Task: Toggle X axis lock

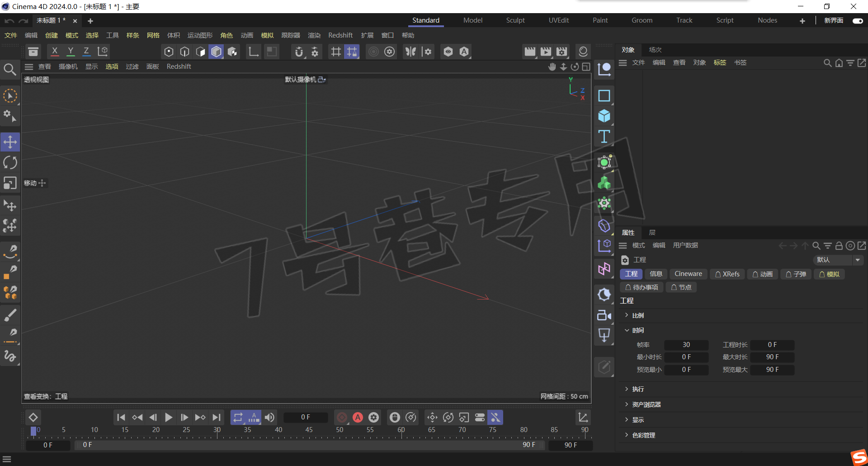Action: pos(55,52)
